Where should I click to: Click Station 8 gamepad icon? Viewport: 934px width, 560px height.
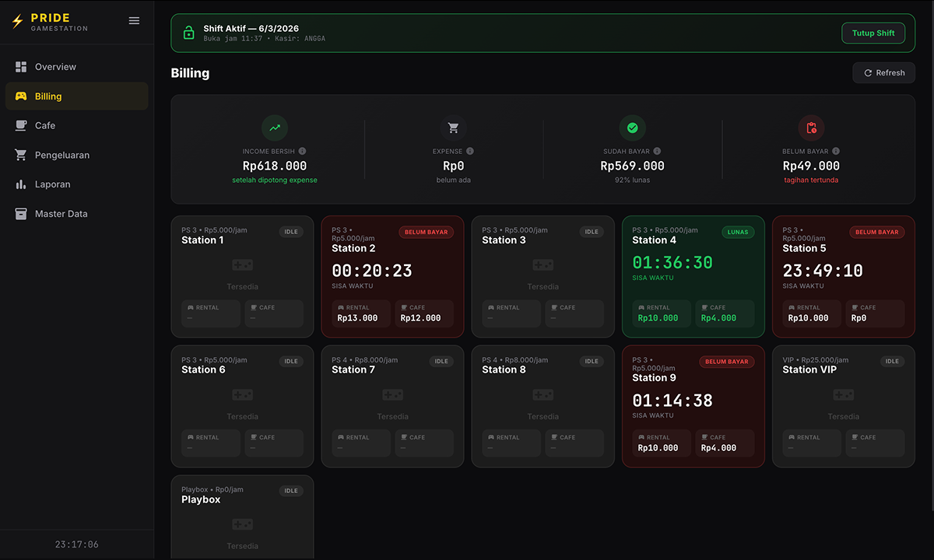pyautogui.click(x=542, y=395)
